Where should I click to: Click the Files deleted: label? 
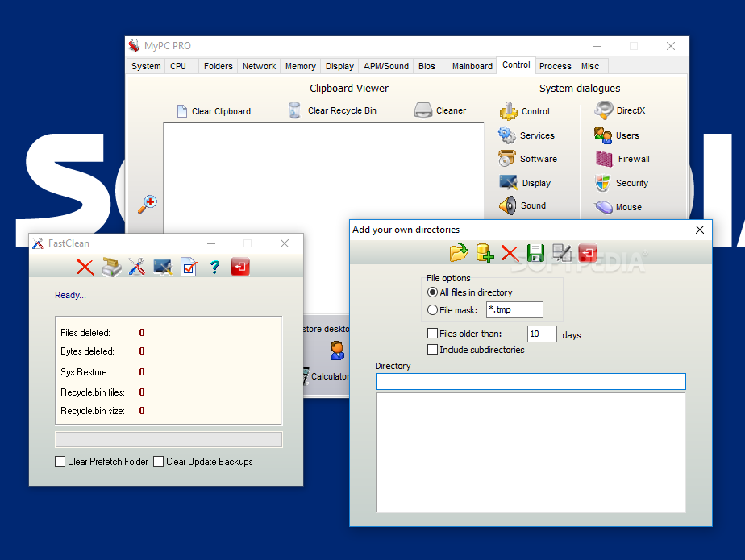85,333
